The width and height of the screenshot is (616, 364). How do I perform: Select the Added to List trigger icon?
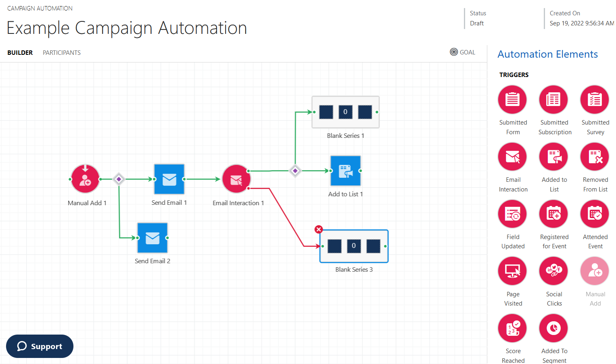tap(553, 157)
